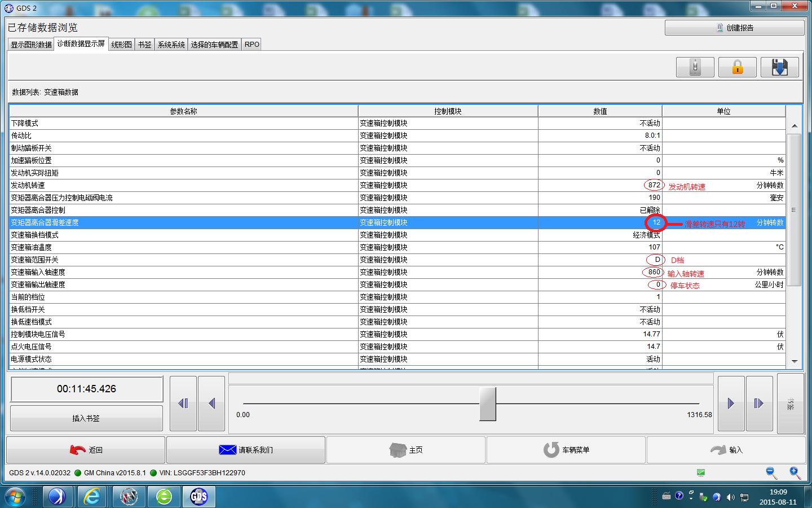This screenshot has width=812, height=508.
Task: Click 插入书签 insert bookmark button
Action: click(x=86, y=418)
